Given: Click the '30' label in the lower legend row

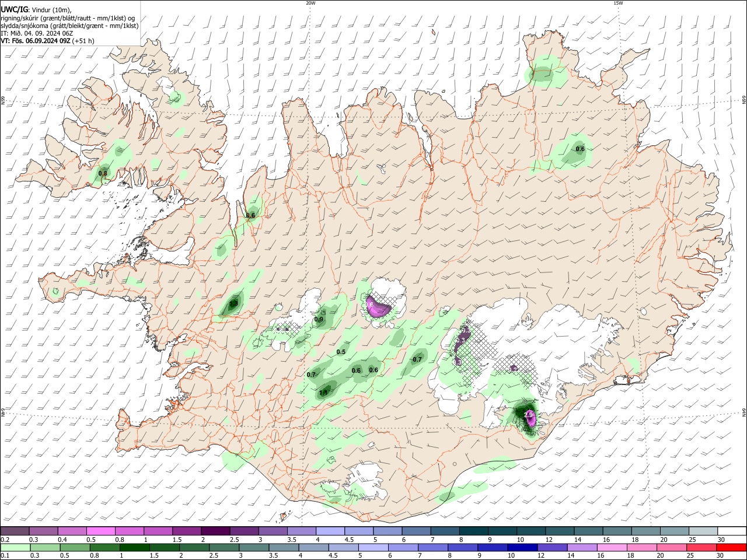Looking at the screenshot, I should point(721,556).
